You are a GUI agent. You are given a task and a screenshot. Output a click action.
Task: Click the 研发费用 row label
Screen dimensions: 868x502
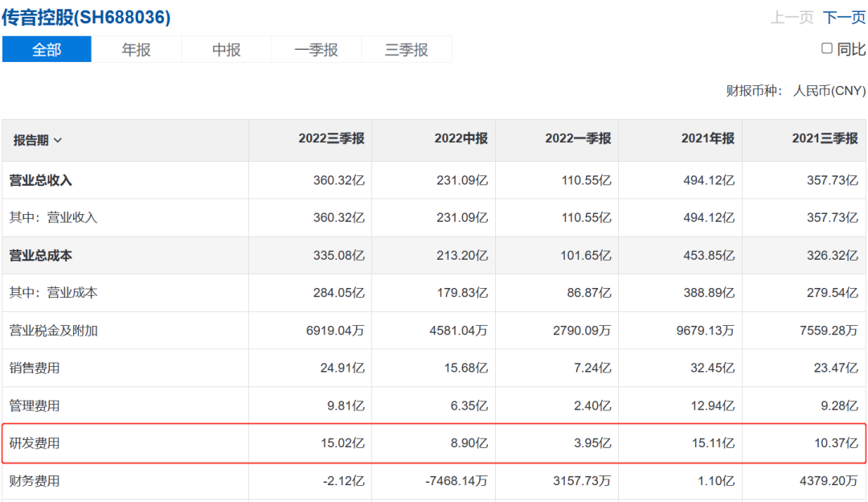pos(35,443)
